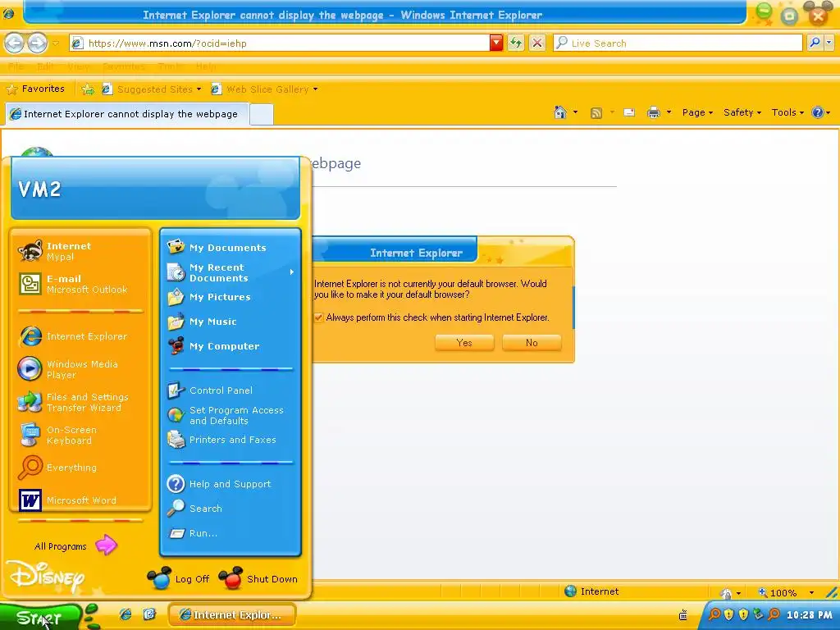840x630 pixels.
Task: Expand Web Slice Gallery dropdown
Action: point(315,89)
